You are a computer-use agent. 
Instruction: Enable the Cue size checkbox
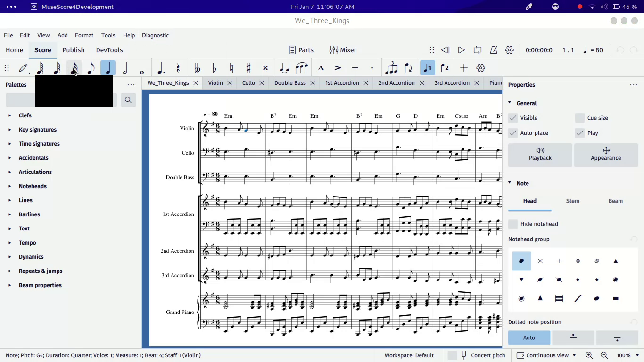click(x=580, y=118)
